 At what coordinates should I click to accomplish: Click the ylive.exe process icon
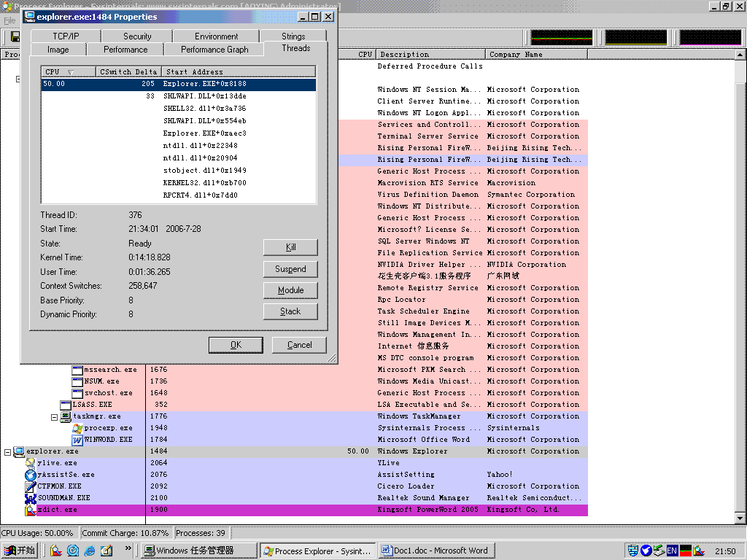[31, 463]
